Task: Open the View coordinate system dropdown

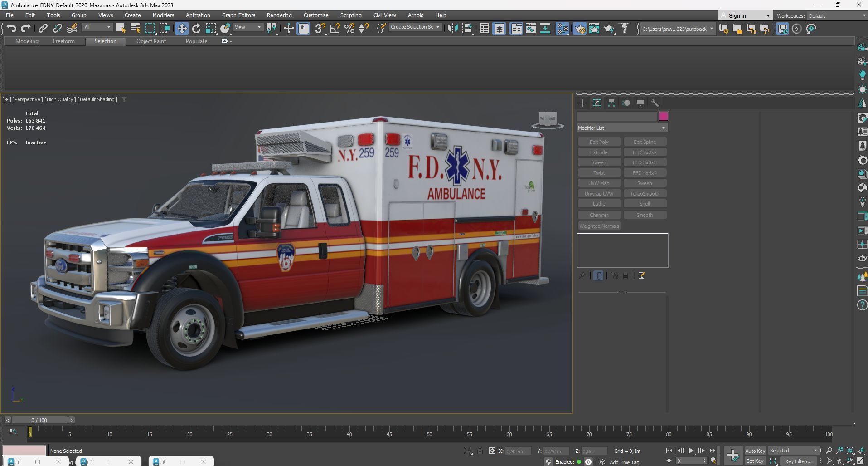Action: [248, 27]
